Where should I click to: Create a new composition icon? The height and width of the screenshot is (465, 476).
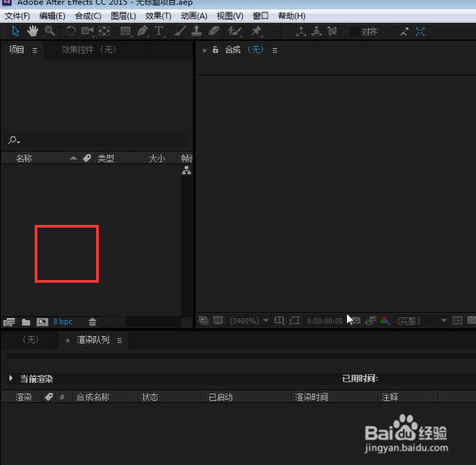[42, 322]
